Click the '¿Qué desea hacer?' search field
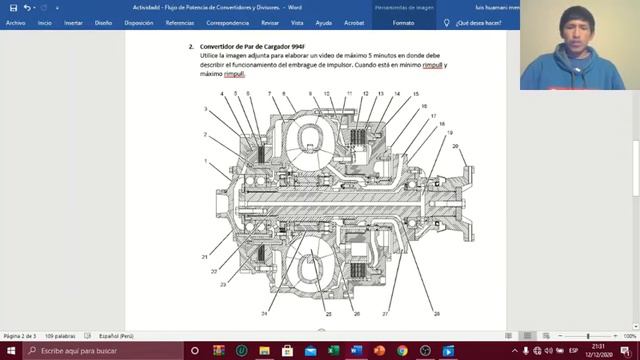640x360 pixels. pyautogui.click(x=478, y=23)
